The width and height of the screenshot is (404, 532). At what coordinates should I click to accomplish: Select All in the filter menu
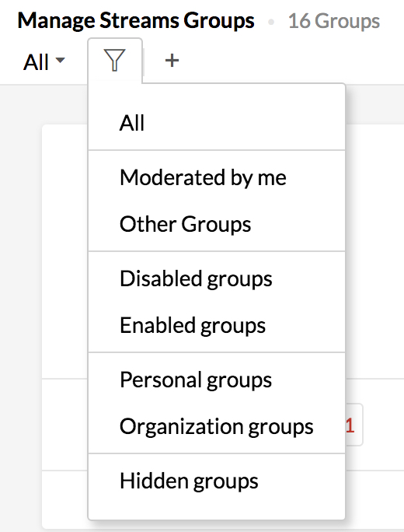tap(217, 122)
